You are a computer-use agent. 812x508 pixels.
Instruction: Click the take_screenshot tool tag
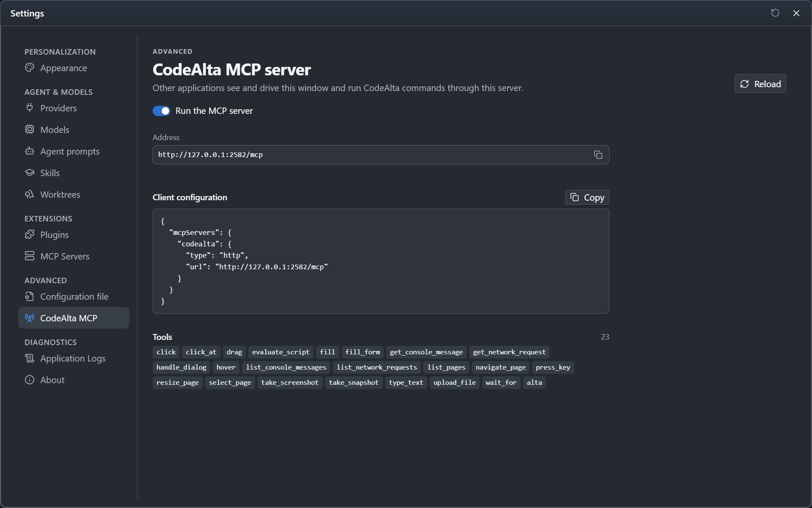(x=290, y=383)
